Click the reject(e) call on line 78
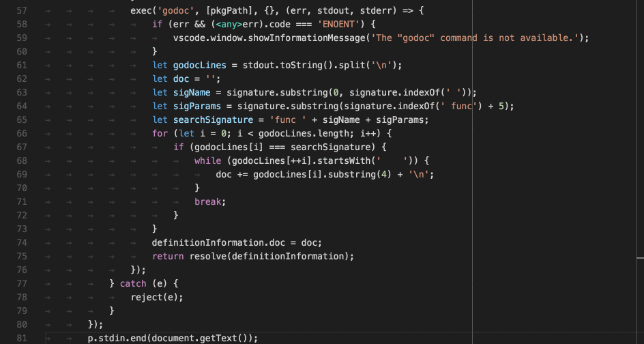The image size is (644, 344). [156, 298]
